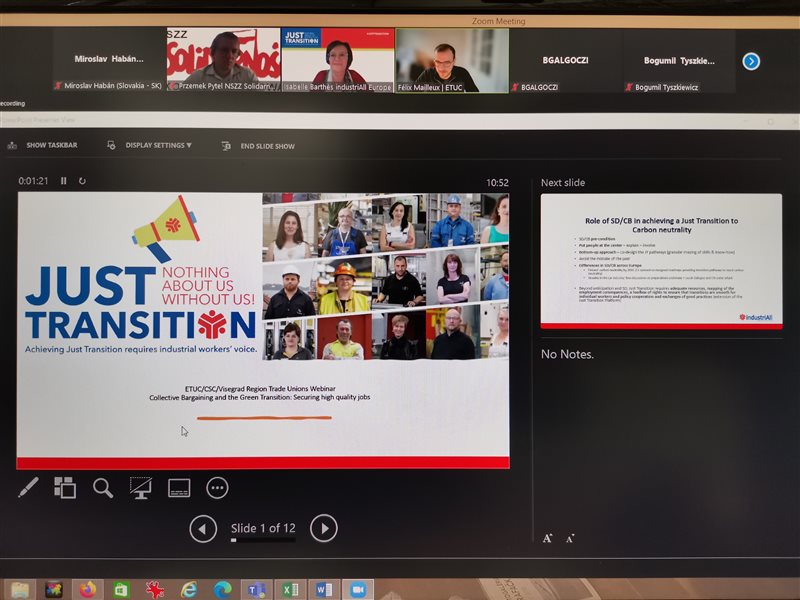Open More slide show options ellipsis
The width and height of the screenshot is (800, 600).
point(217,488)
